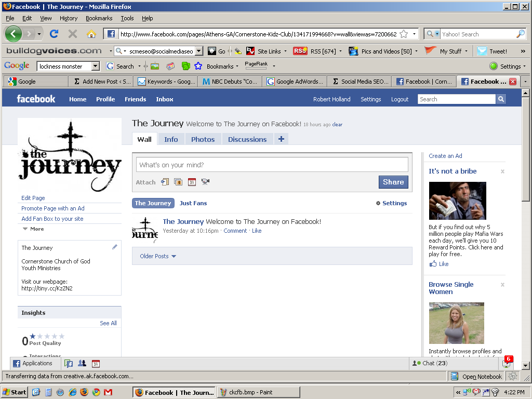Switch to the Info tab

pyautogui.click(x=171, y=139)
